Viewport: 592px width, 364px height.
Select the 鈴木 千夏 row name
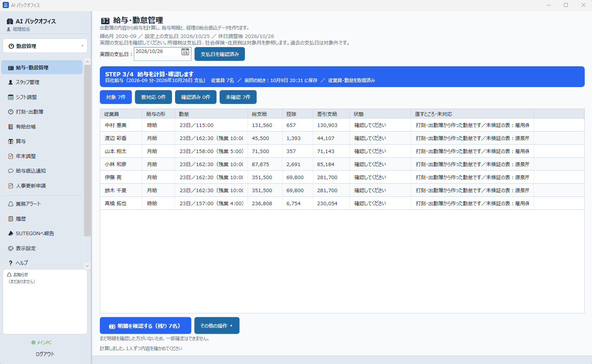[x=116, y=190]
